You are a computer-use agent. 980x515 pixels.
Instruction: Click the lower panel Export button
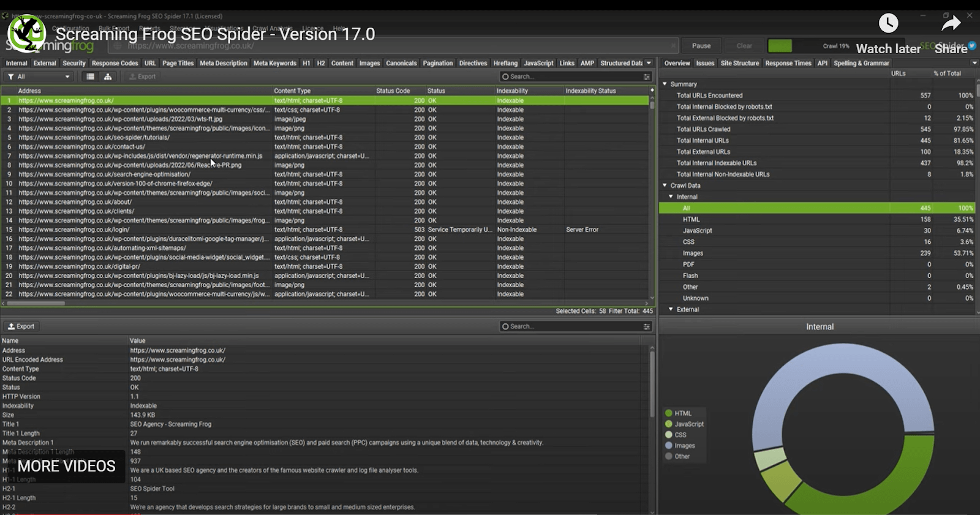point(21,326)
